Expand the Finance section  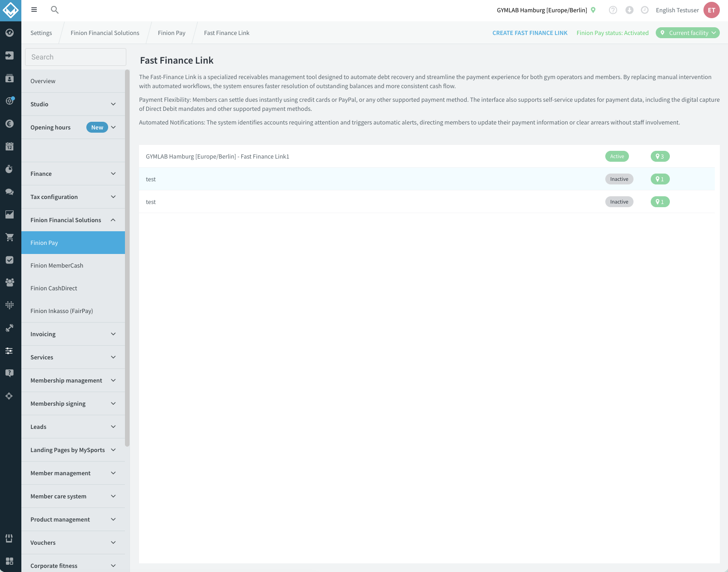coord(73,174)
